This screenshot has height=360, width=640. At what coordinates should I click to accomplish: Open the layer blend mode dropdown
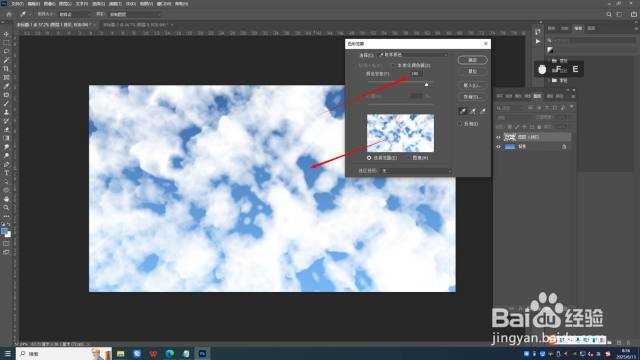(515, 118)
